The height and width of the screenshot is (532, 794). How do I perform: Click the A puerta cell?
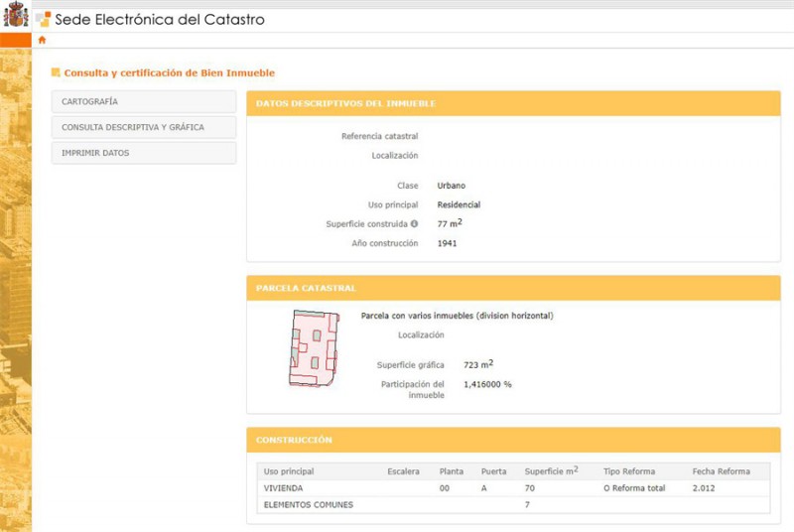tap(484, 488)
